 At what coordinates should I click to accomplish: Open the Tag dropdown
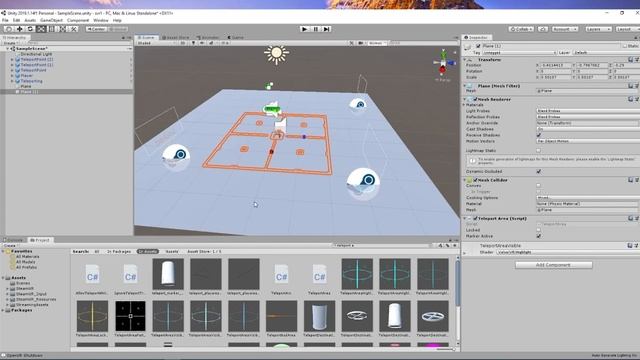519,53
